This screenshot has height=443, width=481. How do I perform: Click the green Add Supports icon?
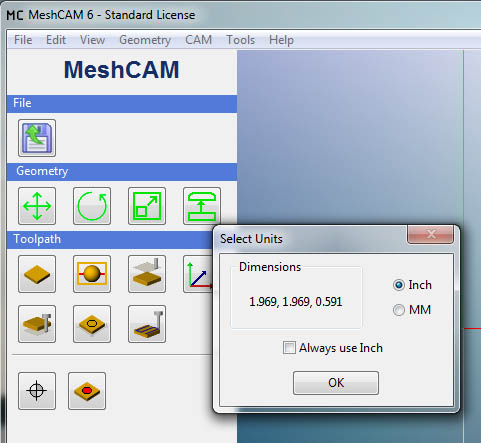point(202,206)
